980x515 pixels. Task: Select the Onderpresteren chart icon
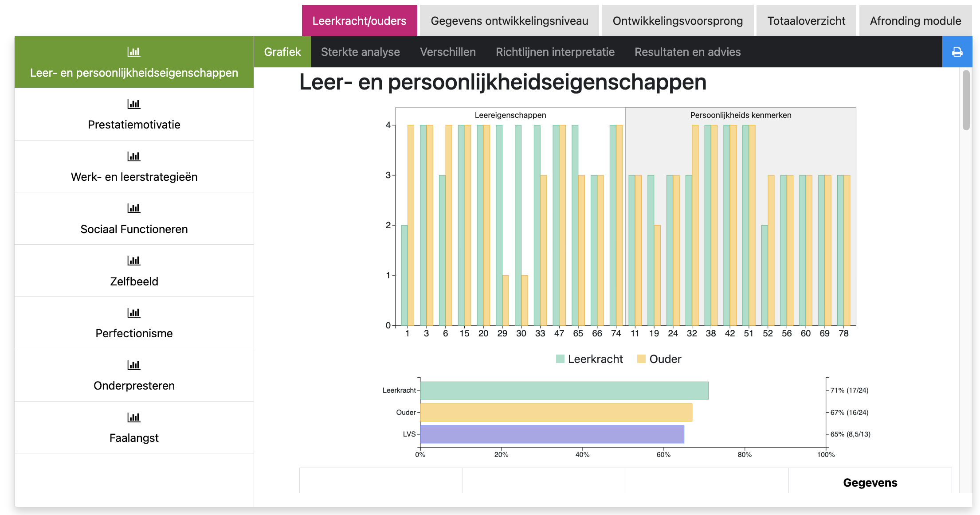133,365
